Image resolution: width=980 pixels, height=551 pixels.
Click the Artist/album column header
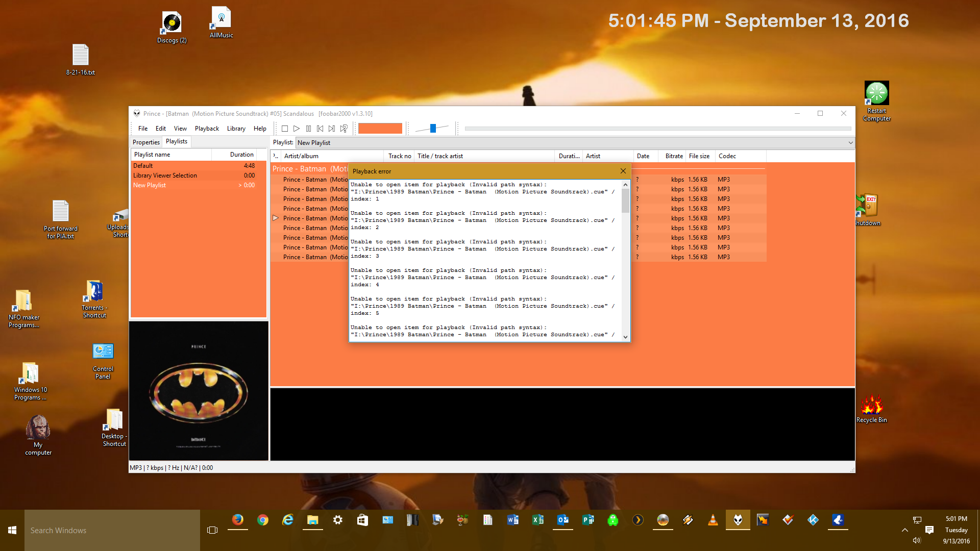[332, 156]
